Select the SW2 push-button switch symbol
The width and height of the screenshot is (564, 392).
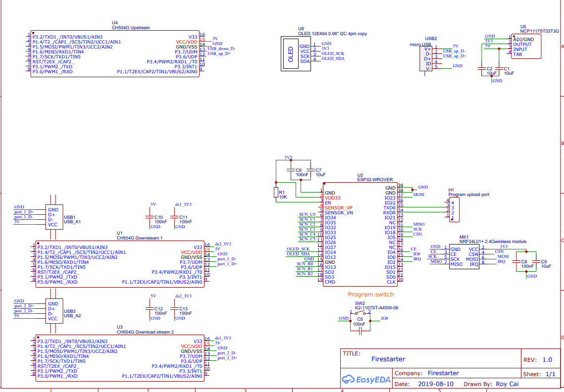click(360, 313)
